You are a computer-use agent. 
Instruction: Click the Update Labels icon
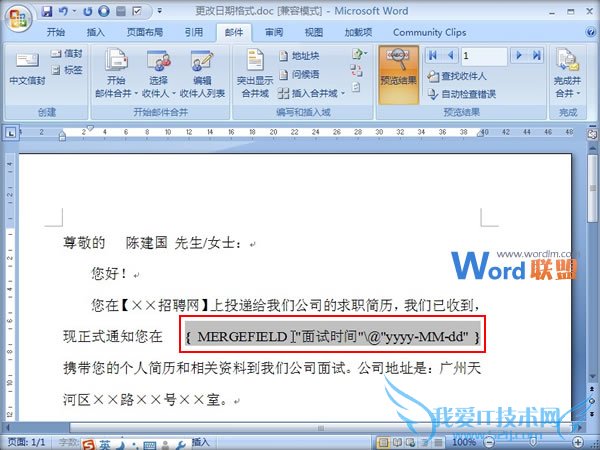coord(356,87)
